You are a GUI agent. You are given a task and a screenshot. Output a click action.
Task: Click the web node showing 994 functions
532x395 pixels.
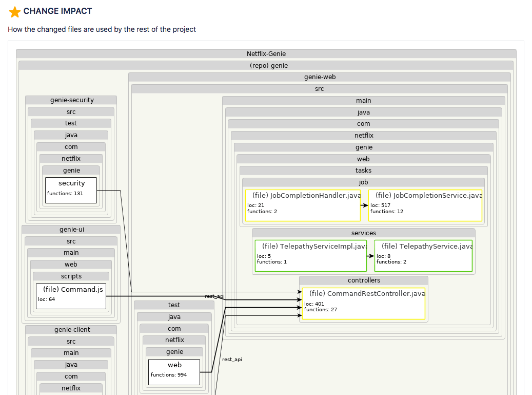tap(174, 371)
